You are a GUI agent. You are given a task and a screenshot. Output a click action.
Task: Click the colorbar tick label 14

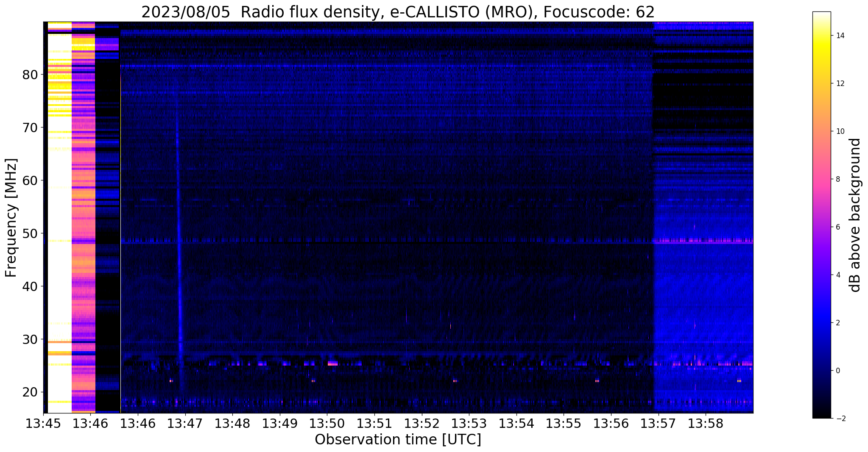tap(840, 36)
